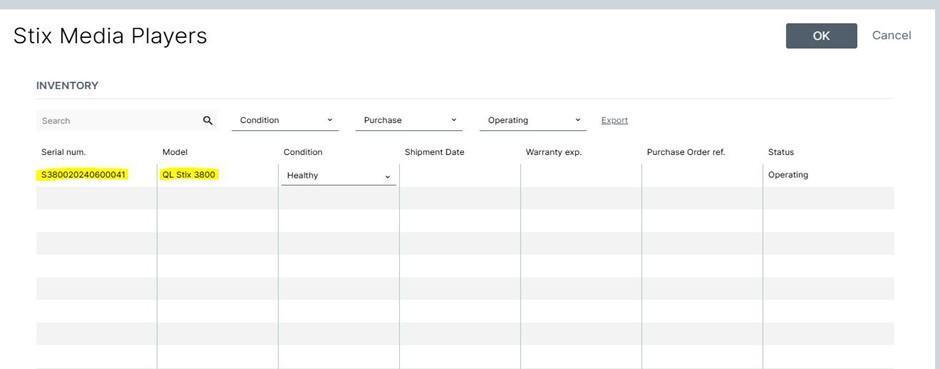Viewport: 940px width, 369px height.
Task: Click the Condition column header
Action: [303, 152]
